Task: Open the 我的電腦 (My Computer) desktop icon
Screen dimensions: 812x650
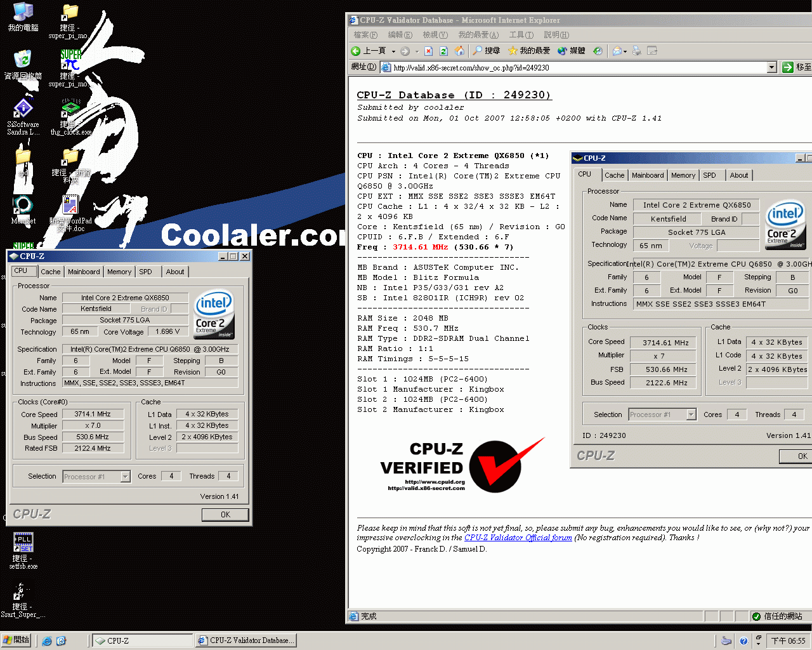Action: pos(23,17)
